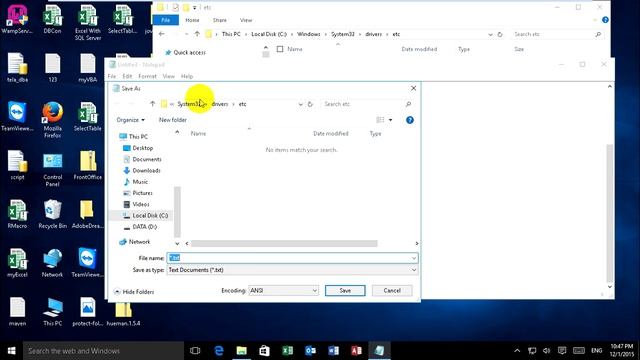Open Windows Store from taskbar
The image size is (640, 360).
(264, 351)
